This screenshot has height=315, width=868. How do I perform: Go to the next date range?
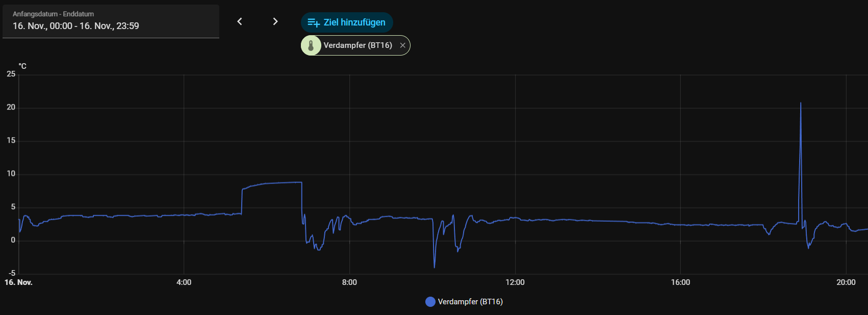click(275, 21)
